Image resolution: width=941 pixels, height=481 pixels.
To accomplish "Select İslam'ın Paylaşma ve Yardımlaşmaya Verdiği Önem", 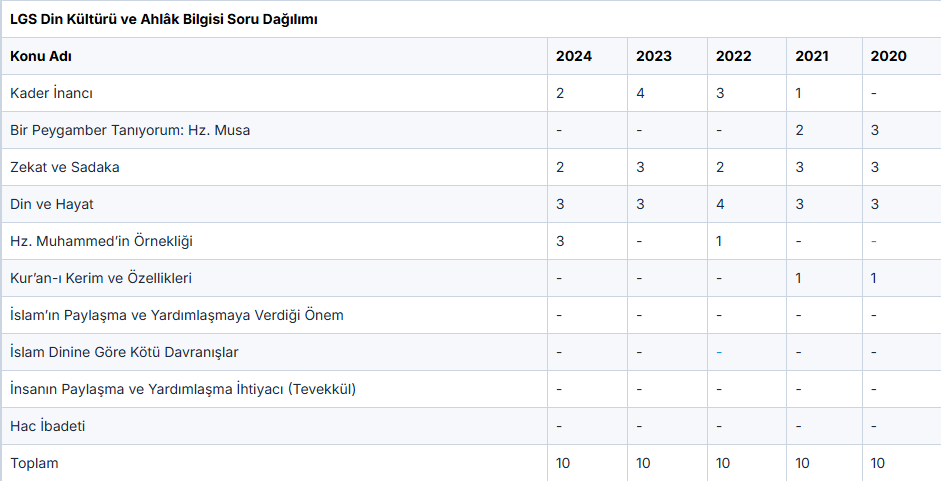I will pos(177,315).
